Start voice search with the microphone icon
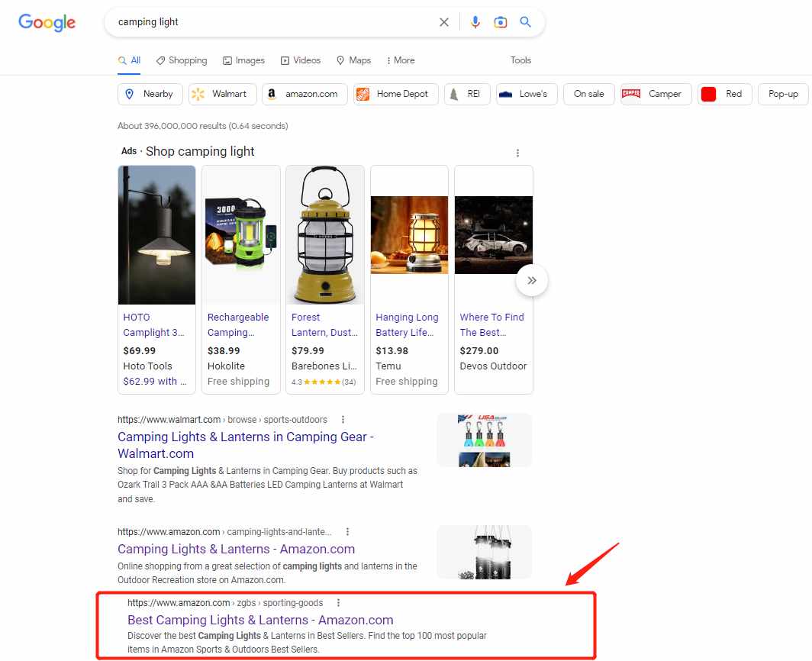The width and height of the screenshot is (812, 661). pos(475,22)
